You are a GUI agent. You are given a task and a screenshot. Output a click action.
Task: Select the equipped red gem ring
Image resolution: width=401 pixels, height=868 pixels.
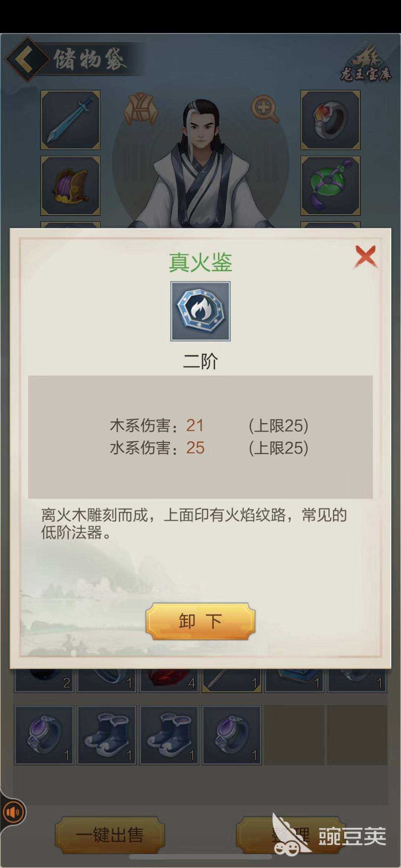point(330,120)
